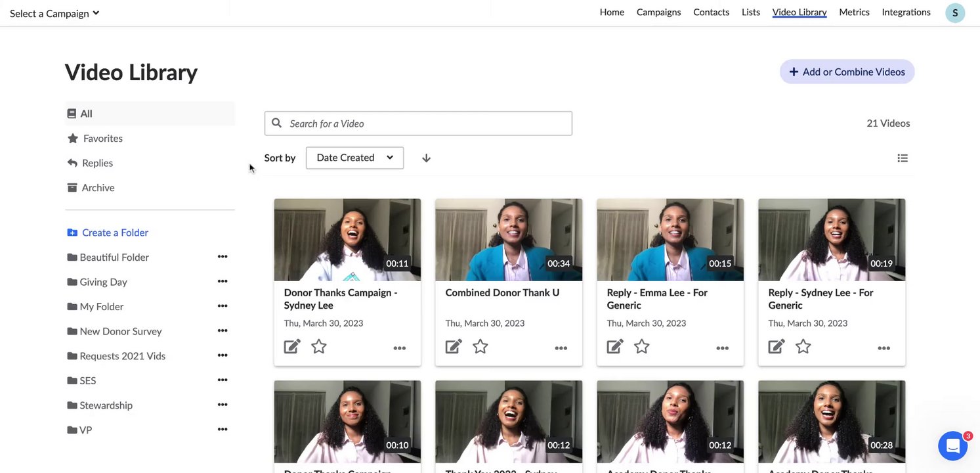Open the Lists section
Screen dimensions: 980x473
pyautogui.click(x=750, y=12)
